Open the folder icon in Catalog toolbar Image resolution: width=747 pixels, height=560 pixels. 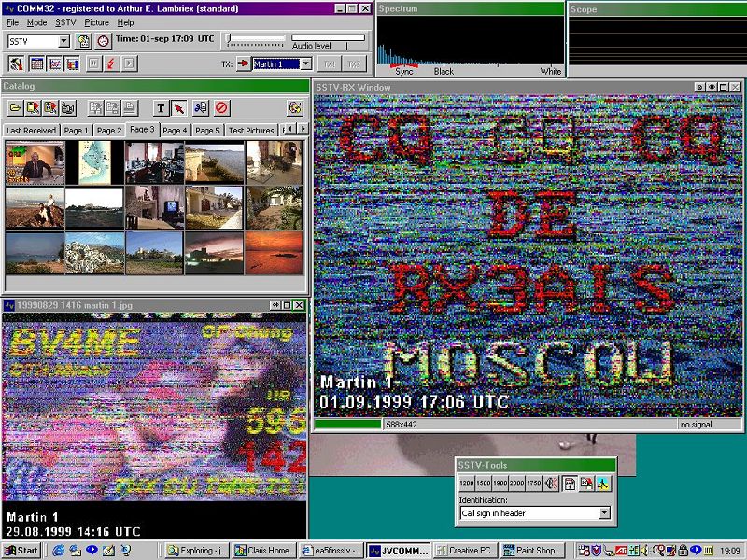click(15, 107)
